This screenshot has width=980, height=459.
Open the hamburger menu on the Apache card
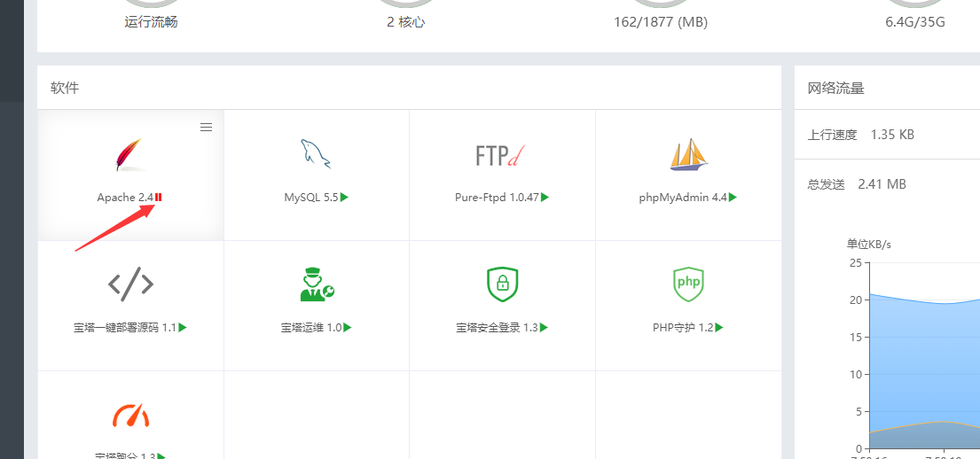click(207, 128)
